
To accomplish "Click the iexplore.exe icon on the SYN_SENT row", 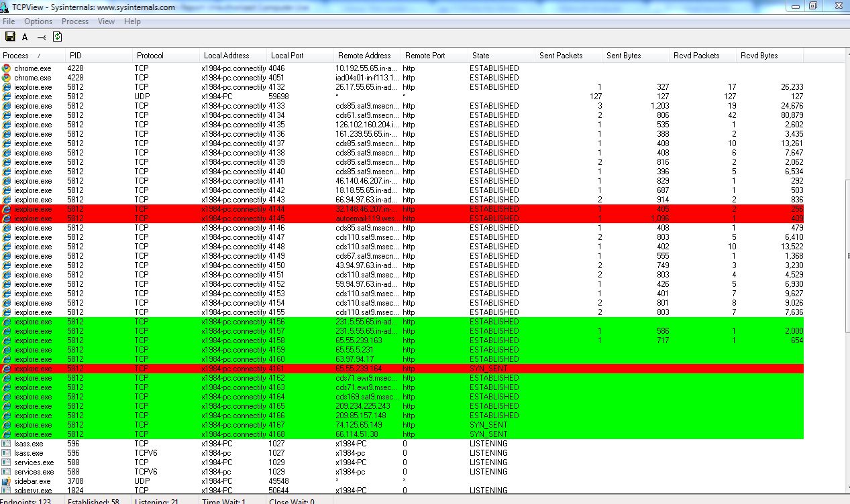I will (x=6, y=368).
